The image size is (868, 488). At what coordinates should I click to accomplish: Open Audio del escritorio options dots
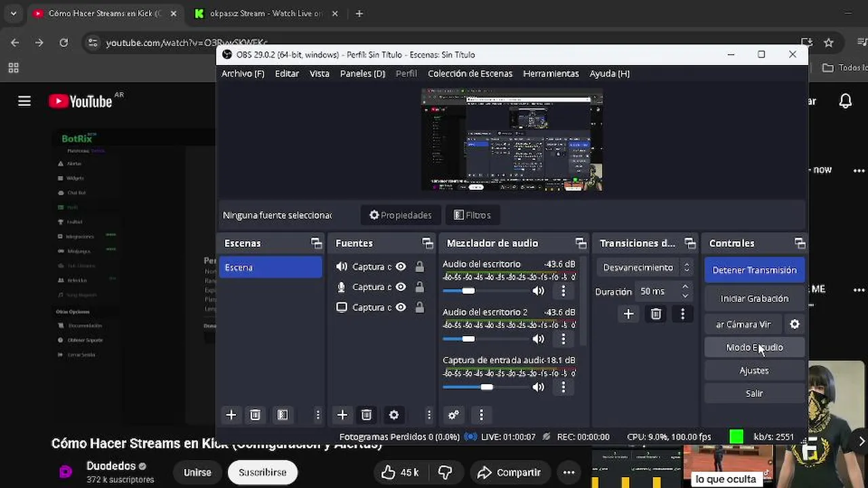click(x=563, y=291)
